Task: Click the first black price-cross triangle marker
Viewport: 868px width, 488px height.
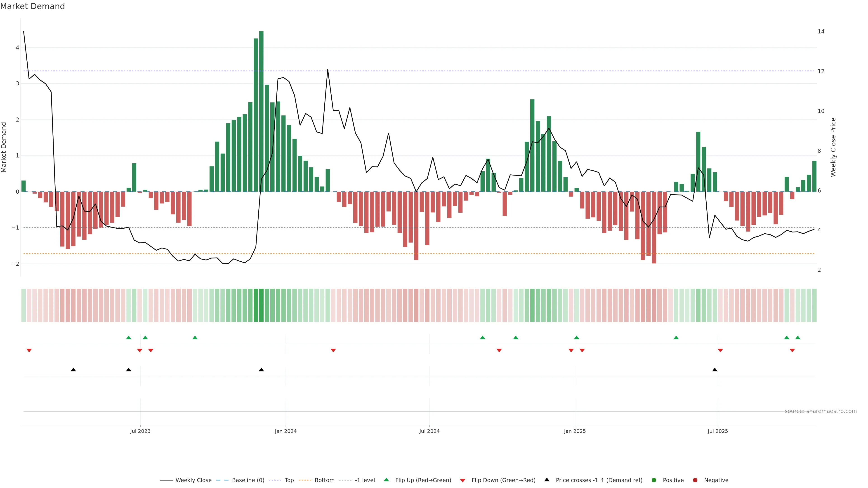Action: point(73,370)
